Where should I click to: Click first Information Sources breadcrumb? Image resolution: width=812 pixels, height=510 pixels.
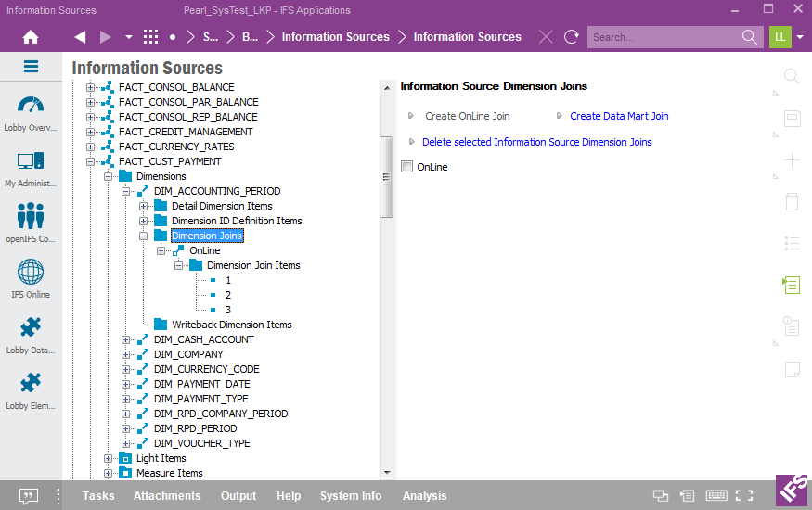click(335, 37)
